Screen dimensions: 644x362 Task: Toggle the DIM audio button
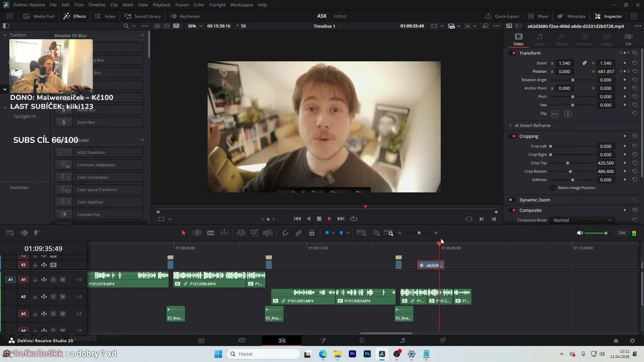click(x=622, y=233)
